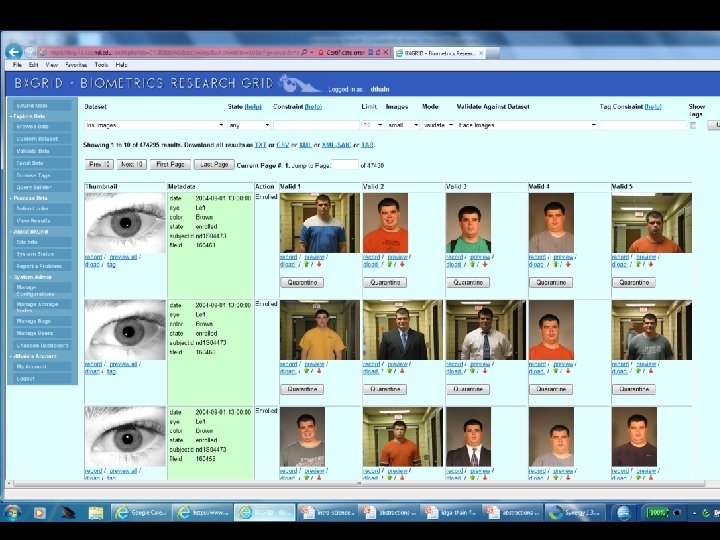Show hidden system tray icons arrow
Screen dimensions: 720x540
click(x=694, y=513)
